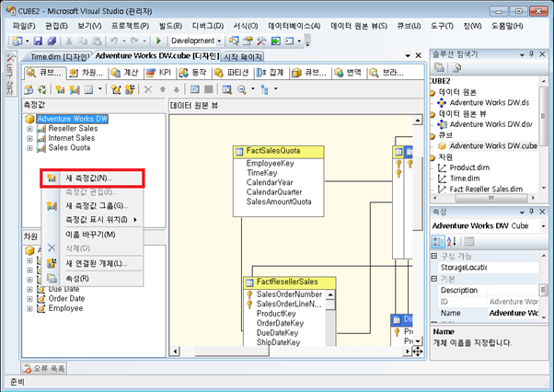554x392 pixels.
Task: Choose 이름 바꾸기(M) from the context menu
Action: (92, 235)
